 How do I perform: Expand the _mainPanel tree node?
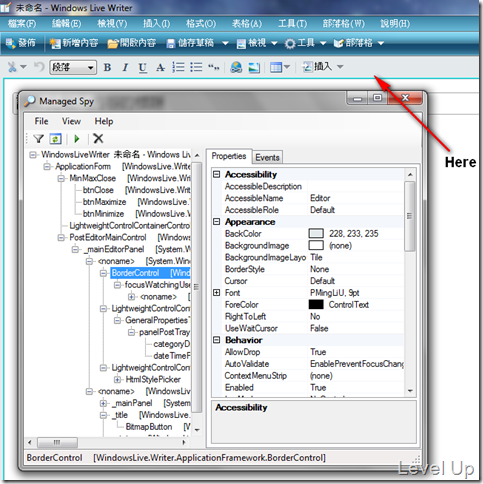pos(103,403)
